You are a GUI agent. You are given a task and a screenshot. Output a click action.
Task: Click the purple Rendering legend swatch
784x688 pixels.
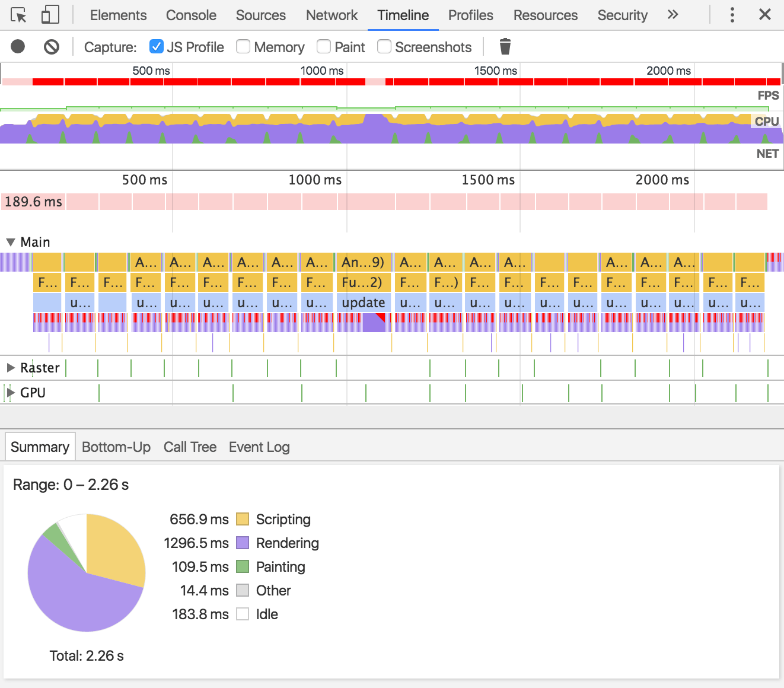[x=243, y=543]
